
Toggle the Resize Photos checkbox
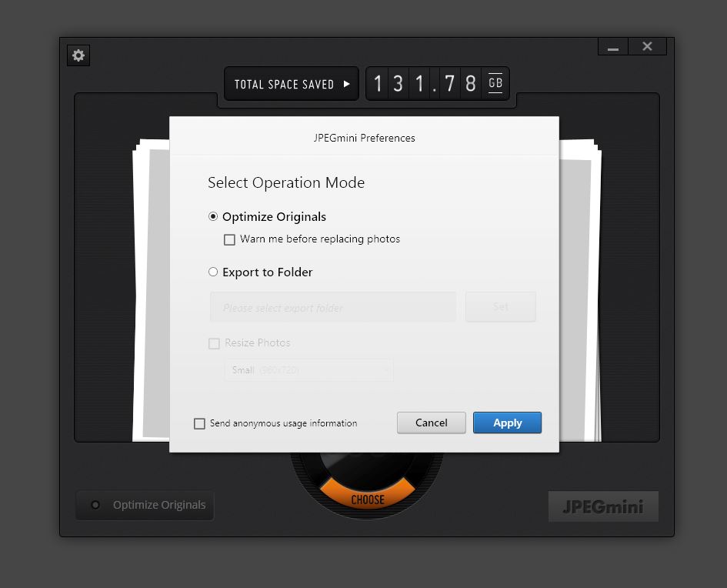coord(214,343)
